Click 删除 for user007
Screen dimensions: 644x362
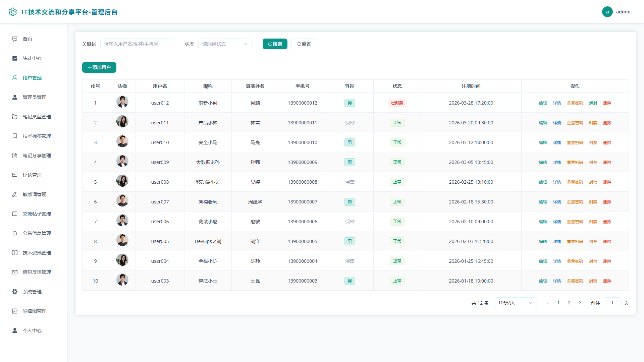click(607, 202)
